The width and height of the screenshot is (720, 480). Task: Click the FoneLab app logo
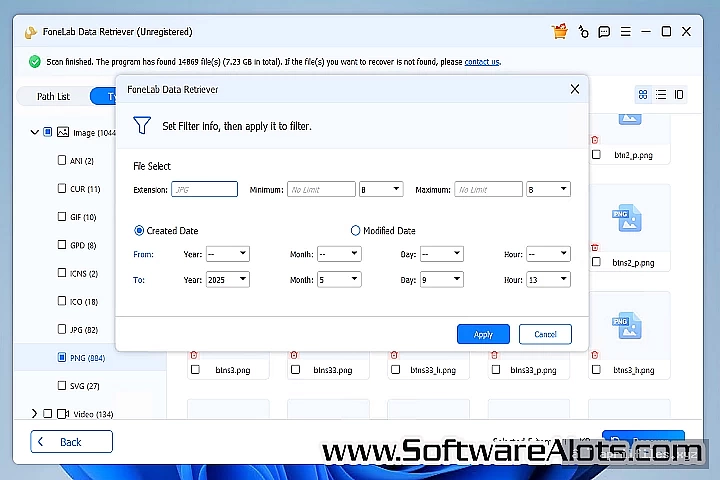30,32
